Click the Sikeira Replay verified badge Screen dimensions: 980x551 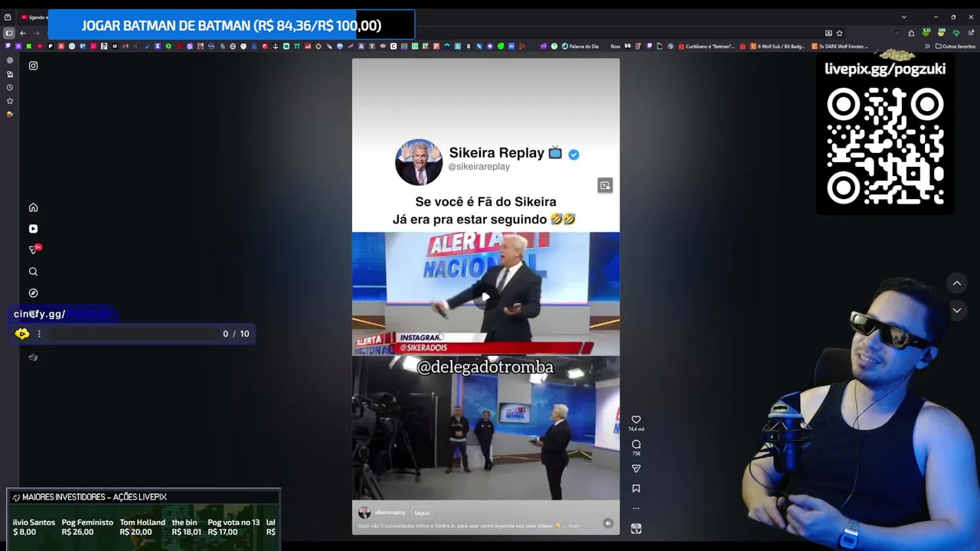(x=573, y=154)
